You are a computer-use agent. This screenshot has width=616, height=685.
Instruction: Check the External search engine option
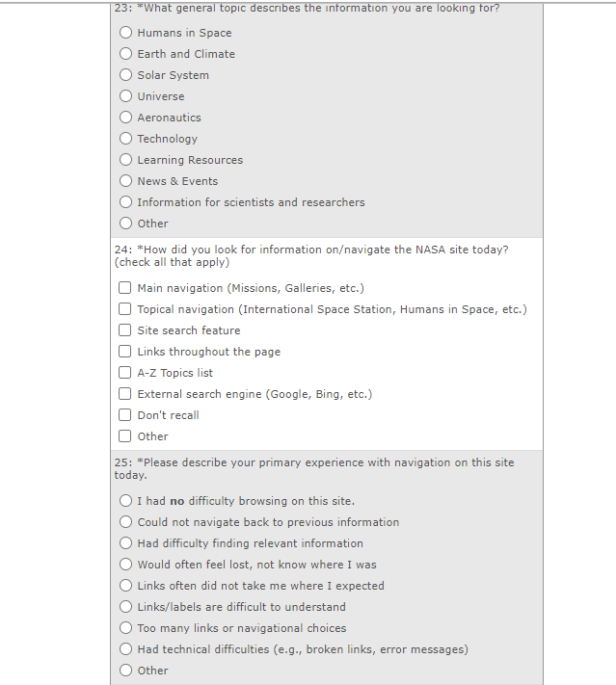coord(125,394)
